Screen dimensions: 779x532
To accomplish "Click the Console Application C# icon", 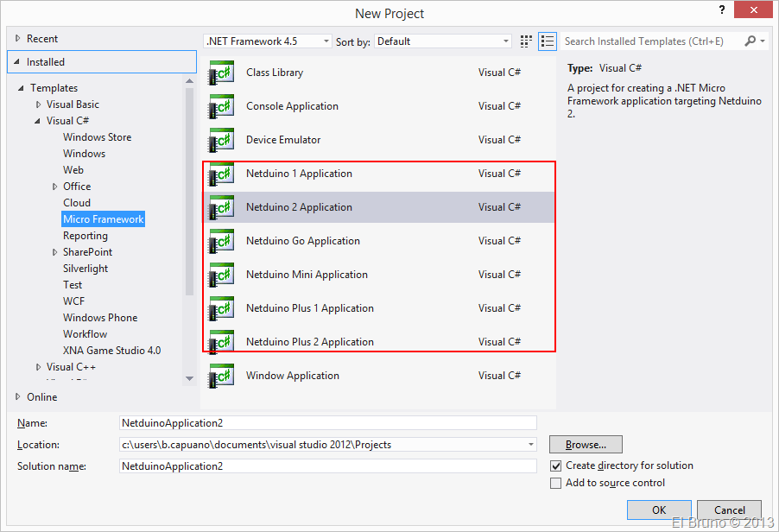I will pos(221,107).
